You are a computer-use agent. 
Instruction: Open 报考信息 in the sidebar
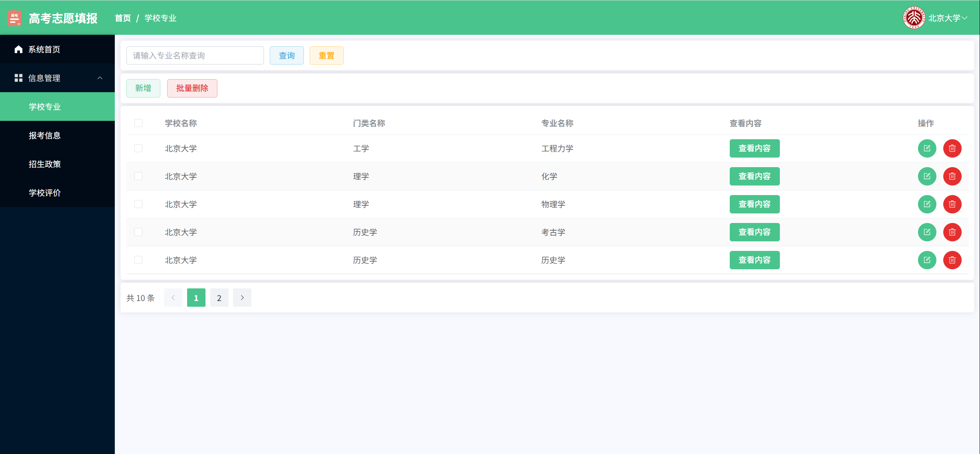click(45, 135)
